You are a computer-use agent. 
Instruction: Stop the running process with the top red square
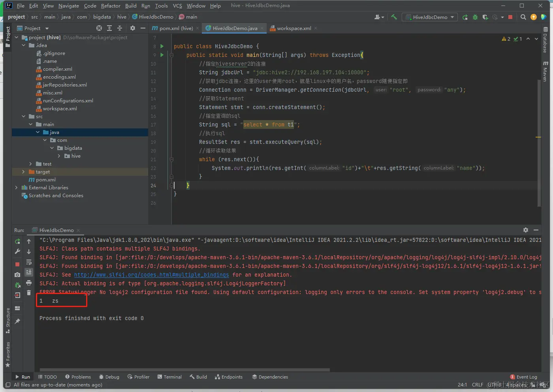[510, 17]
